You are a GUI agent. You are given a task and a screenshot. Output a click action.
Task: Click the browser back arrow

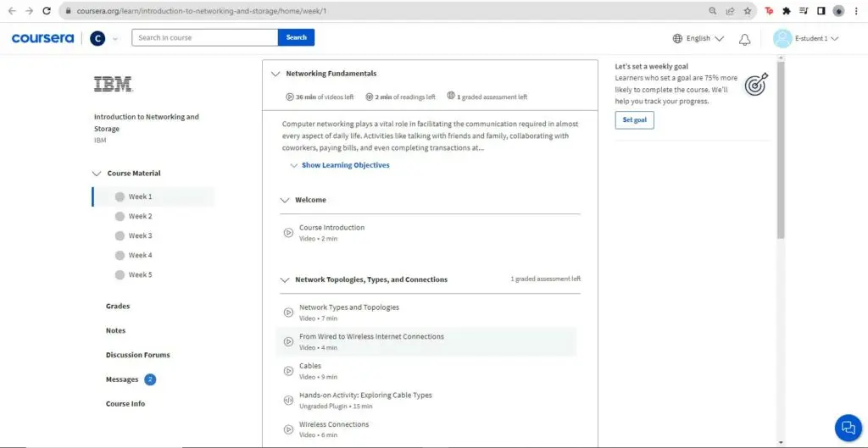coord(12,10)
